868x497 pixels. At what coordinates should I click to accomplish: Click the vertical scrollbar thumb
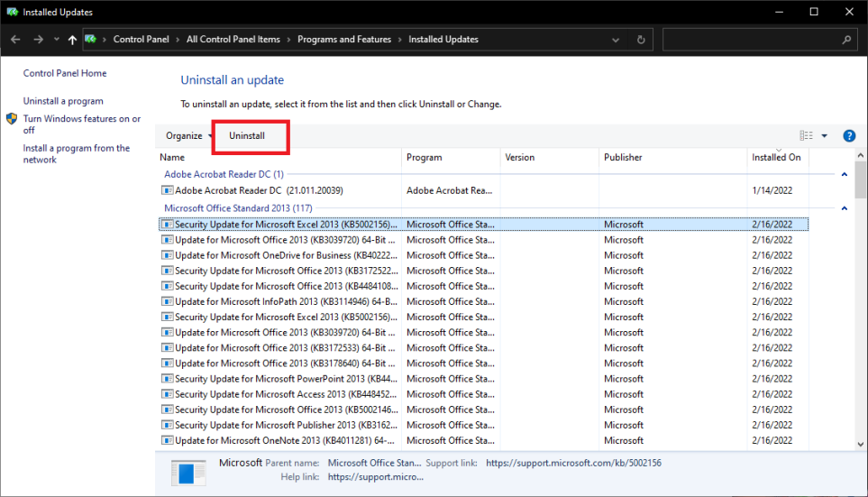point(860,179)
